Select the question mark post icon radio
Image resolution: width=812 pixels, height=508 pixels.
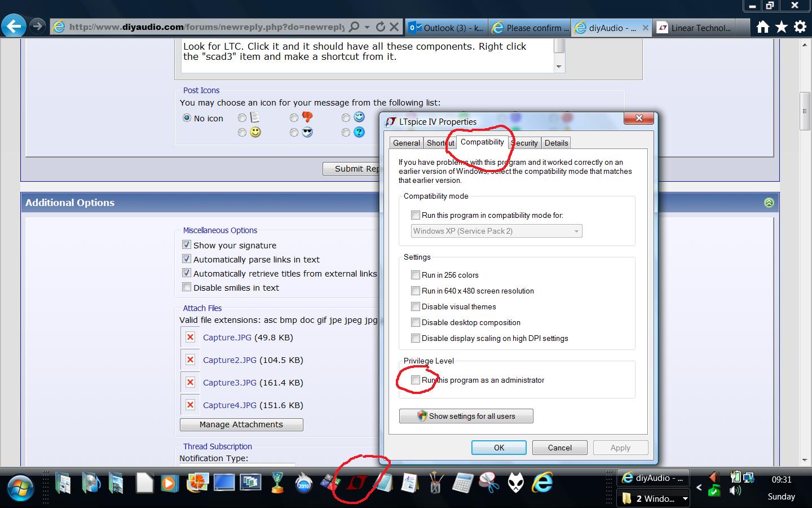[346, 133]
